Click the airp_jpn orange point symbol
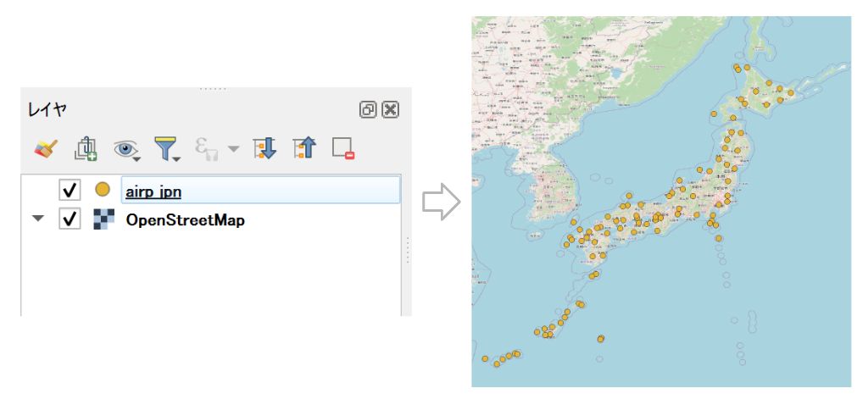The height and width of the screenshot is (416, 868). click(x=103, y=190)
